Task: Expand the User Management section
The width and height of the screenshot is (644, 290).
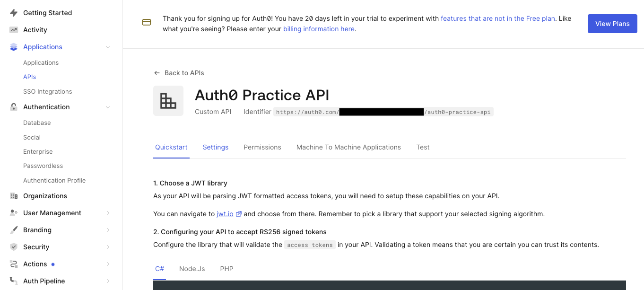Action: pyautogui.click(x=108, y=212)
